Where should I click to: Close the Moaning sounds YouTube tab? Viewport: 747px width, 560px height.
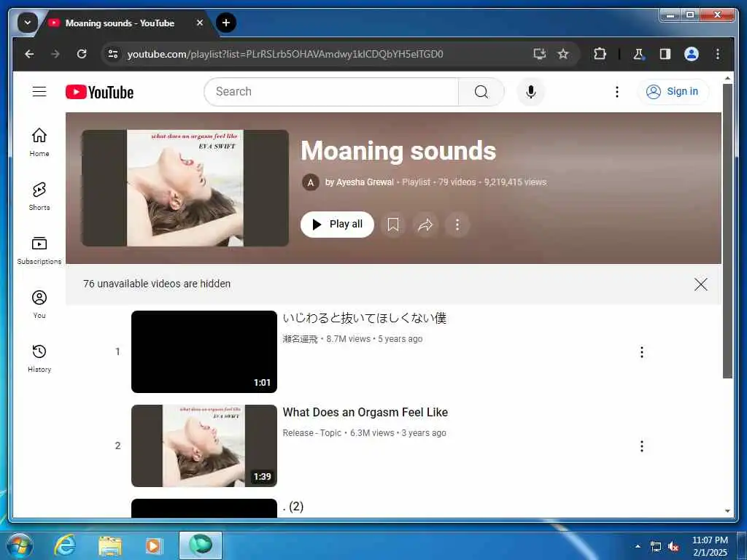point(200,23)
